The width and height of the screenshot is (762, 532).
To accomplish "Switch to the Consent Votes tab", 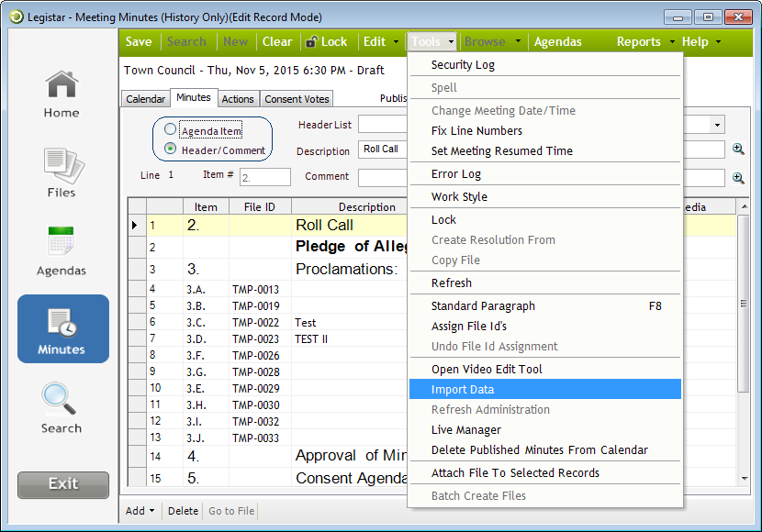I will (297, 99).
